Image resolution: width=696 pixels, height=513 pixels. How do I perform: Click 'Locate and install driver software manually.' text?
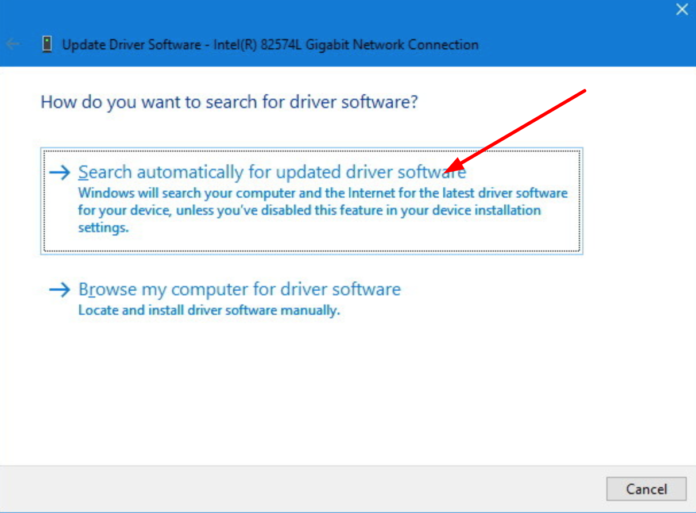tap(209, 310)
